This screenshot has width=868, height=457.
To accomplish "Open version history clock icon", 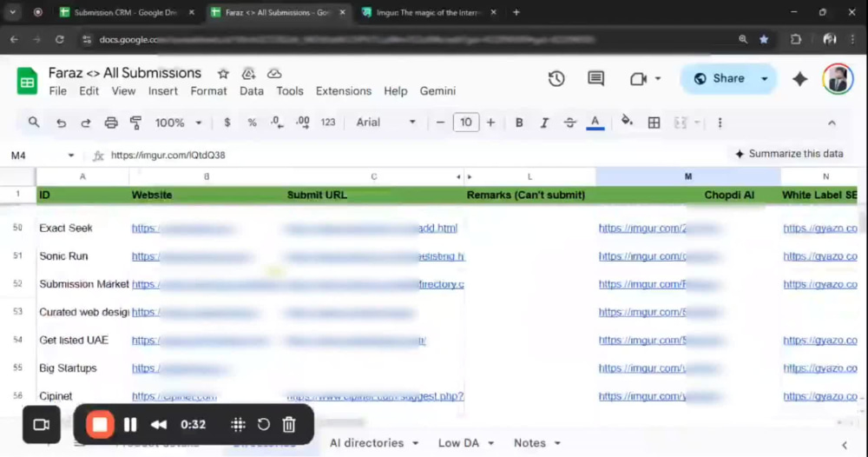I will click(x=556, y=79).
